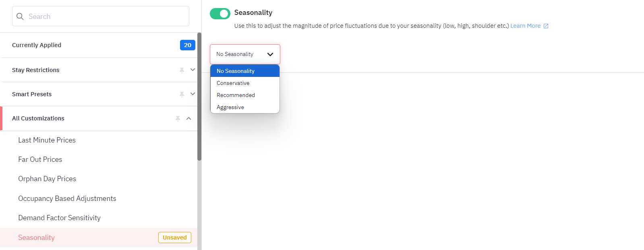The image size is (644, 250).
Task: Expand the Stay Restrictions section
Action: pyautogui.click(x=193, y=70)
